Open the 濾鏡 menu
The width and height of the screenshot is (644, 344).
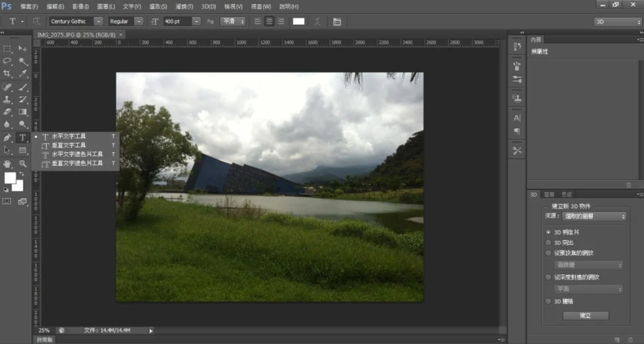click(x=184, y=7)
